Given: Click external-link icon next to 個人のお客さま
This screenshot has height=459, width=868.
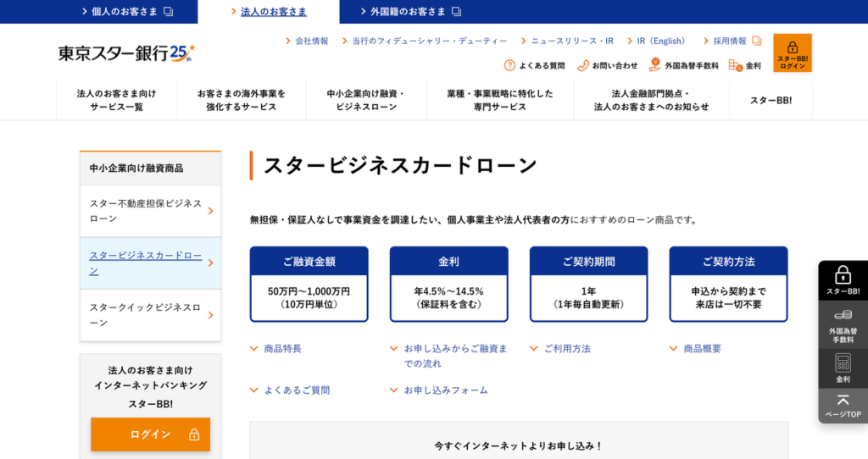Looking at the screenshot, I should click(x=169, y=12).
